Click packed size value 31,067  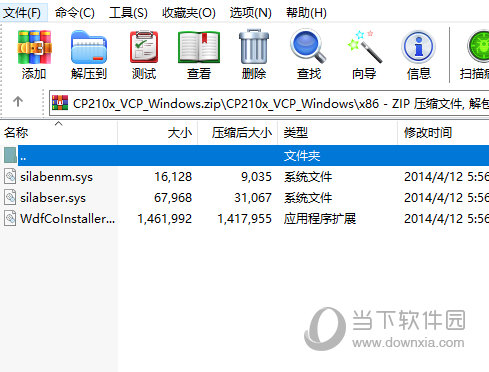253,198
